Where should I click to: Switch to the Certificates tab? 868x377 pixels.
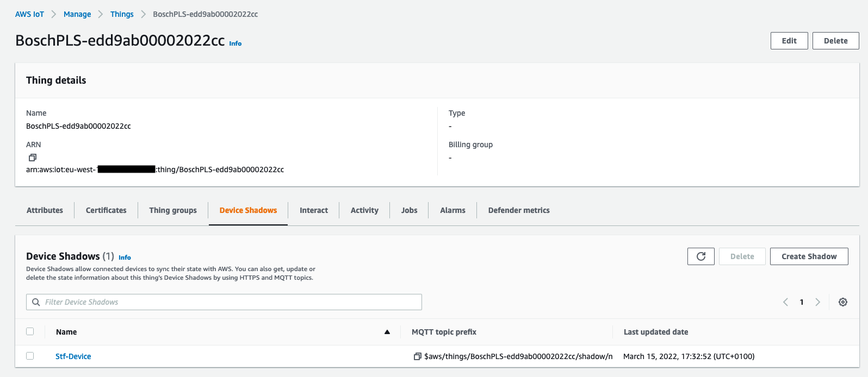coord(106,210)
